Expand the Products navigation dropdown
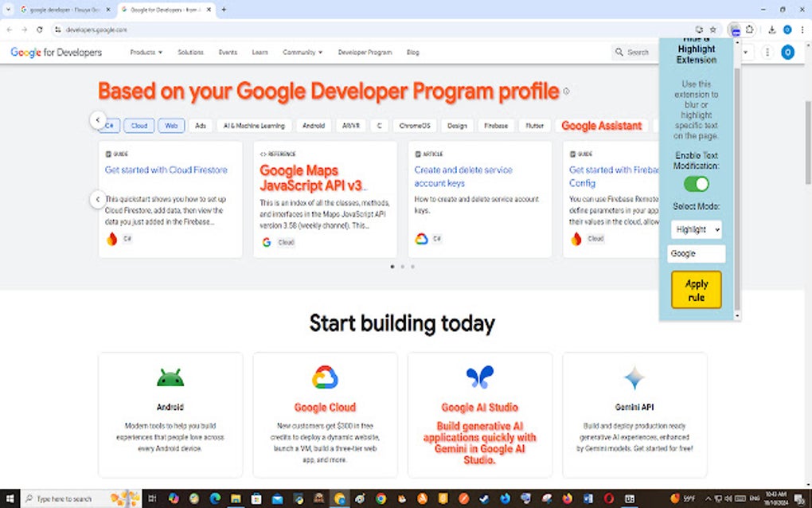 tap(146, 52)
